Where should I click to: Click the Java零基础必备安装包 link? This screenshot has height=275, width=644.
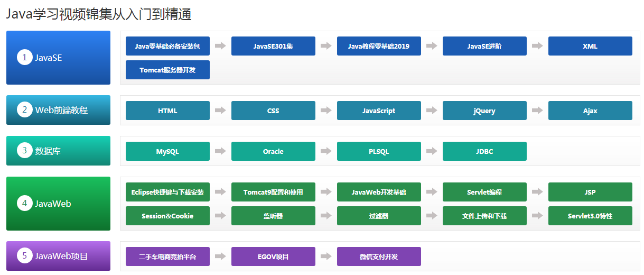(167, 46)
